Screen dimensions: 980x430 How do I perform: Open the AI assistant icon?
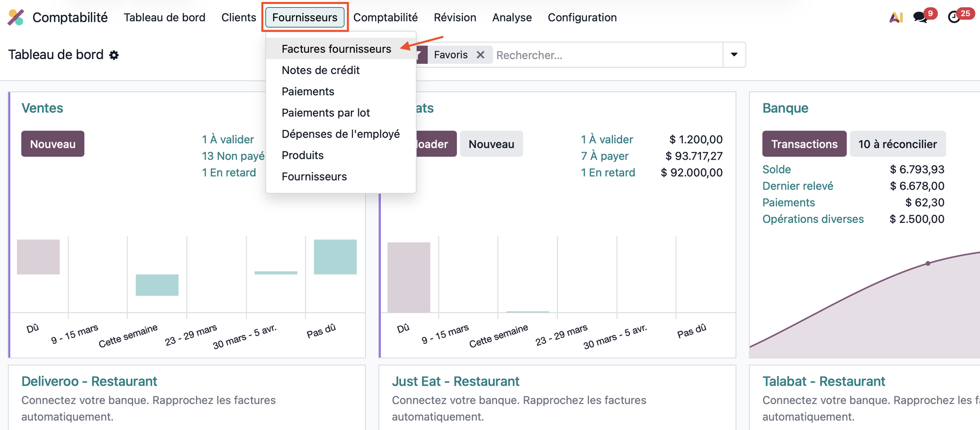tap(896, 17)
